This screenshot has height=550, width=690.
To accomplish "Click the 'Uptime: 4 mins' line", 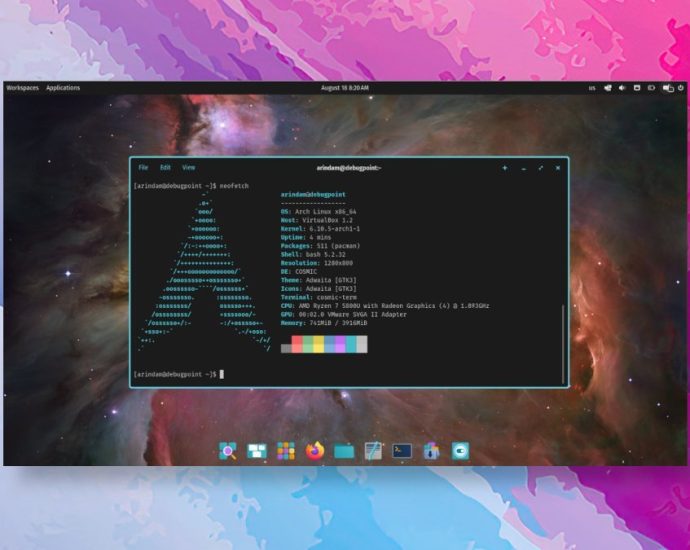I will 306,237.
